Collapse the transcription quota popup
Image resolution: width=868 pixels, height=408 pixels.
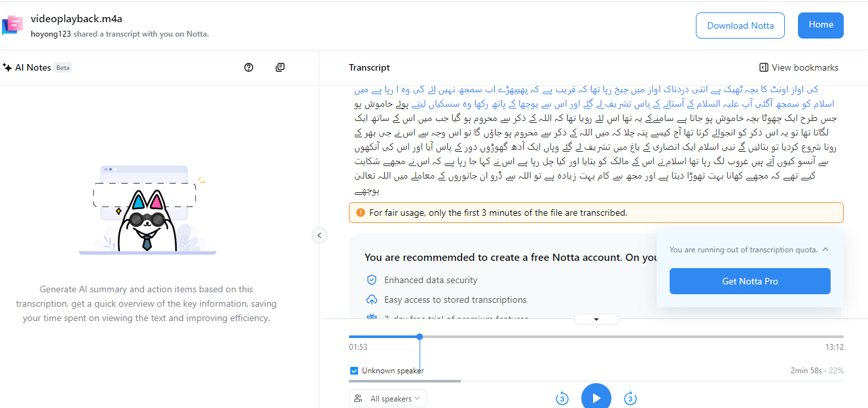click(x=825, y=250)
